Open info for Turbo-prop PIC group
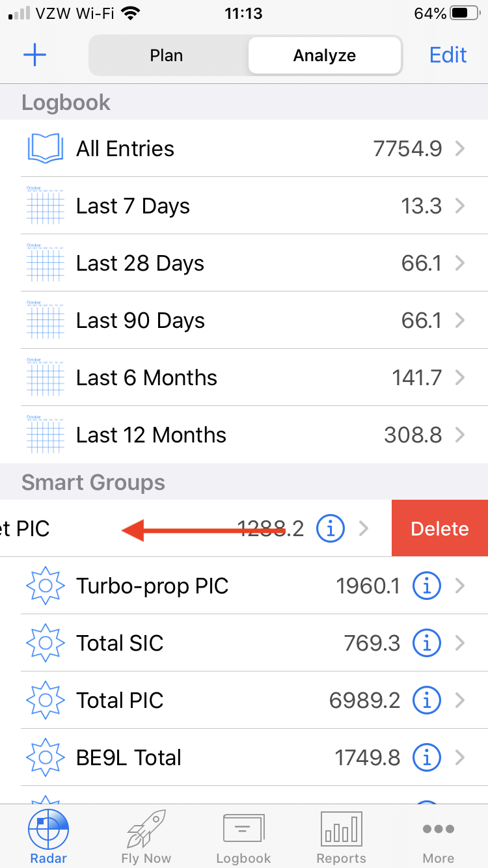The width and height of the screenshot is (488, 868). [x=427, y=586]
